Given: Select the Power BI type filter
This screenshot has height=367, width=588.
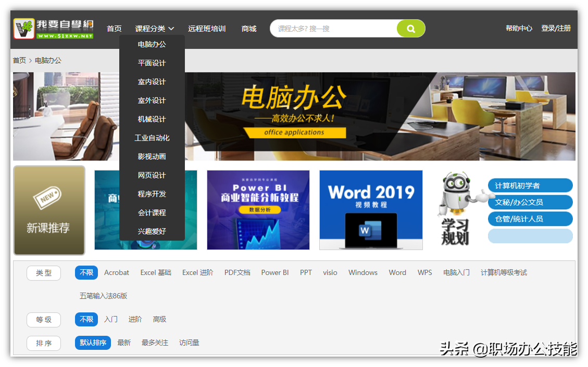Looking at the screenshot, I should (274, 272).
